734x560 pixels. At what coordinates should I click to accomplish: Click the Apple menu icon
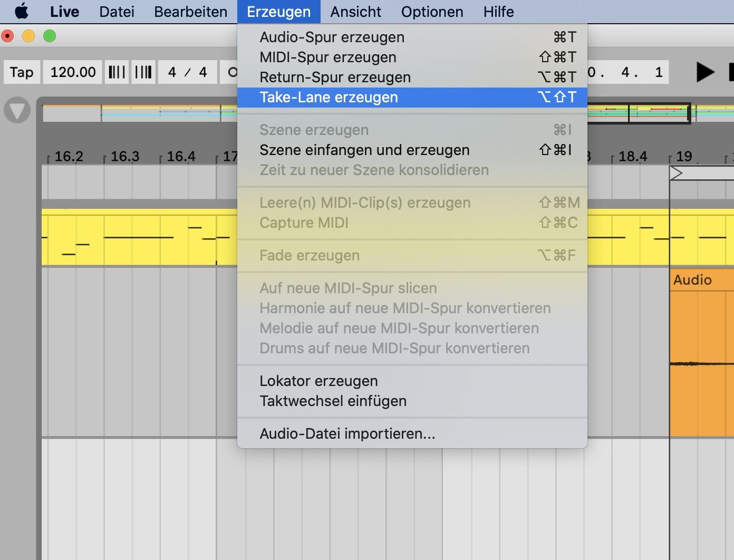click(x=22, y=11)
